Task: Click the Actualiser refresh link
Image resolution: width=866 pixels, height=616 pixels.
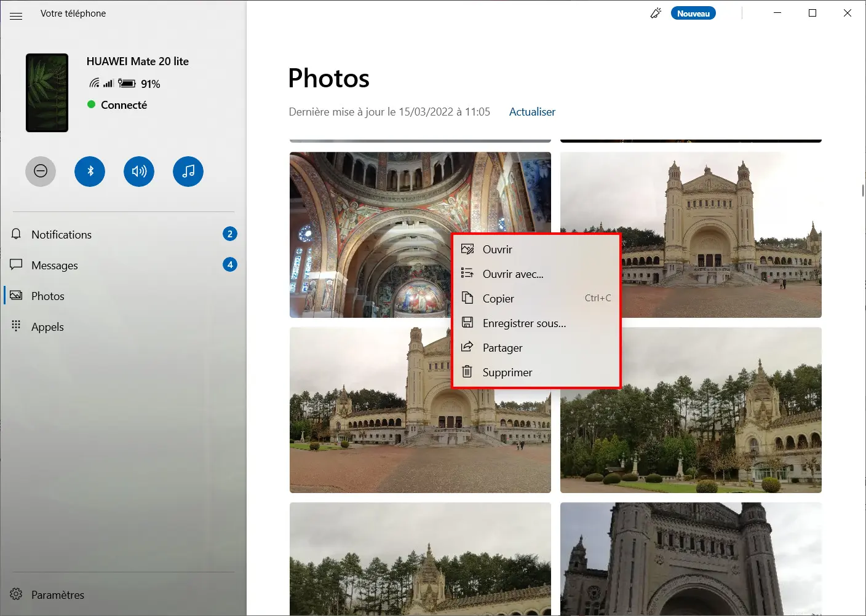Action: pos(532,112)
